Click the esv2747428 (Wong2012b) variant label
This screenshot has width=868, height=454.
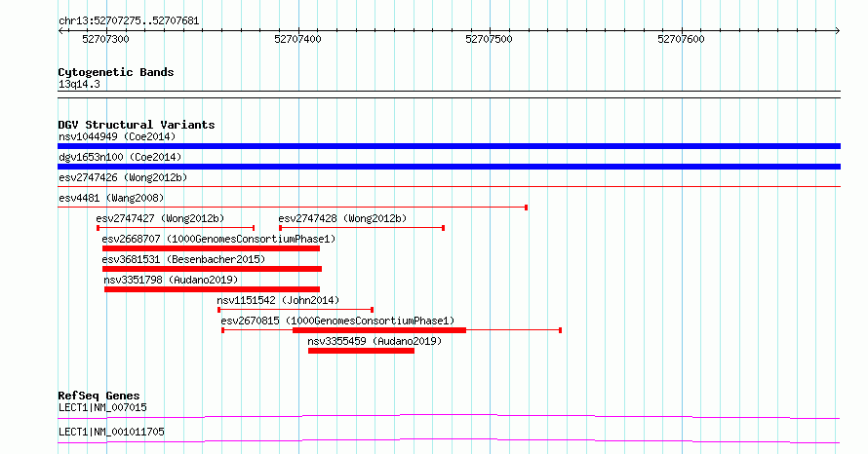pos(342,218)
